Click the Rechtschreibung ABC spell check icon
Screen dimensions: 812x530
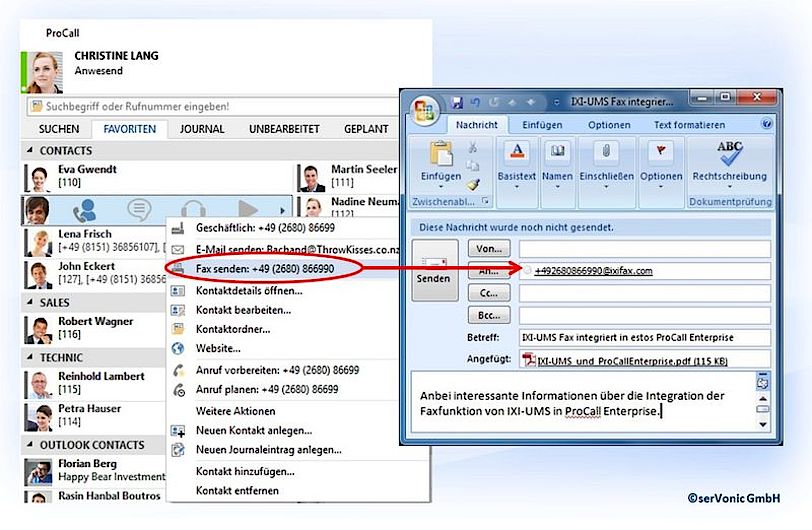pyautogui.click(x=730, y=153)
